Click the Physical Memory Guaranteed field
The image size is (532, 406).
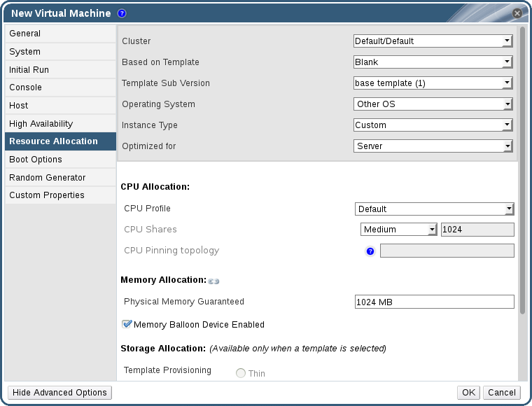(x=435, y=302)
